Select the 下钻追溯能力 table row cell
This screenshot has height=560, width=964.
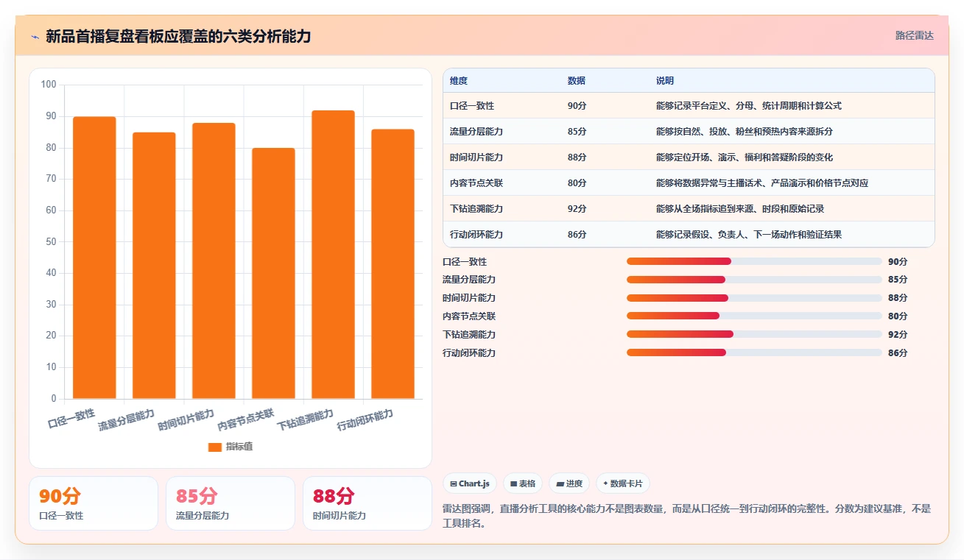[x=476, y=209]
